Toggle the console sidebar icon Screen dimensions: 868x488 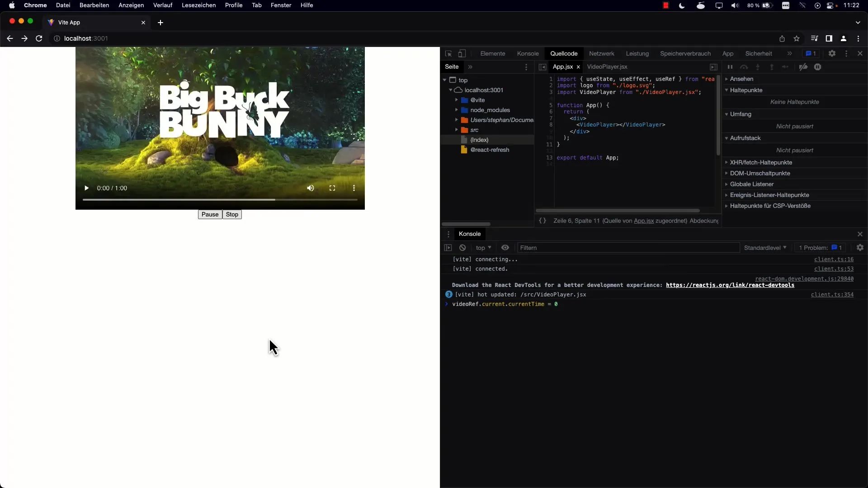(x=448, y=248)
